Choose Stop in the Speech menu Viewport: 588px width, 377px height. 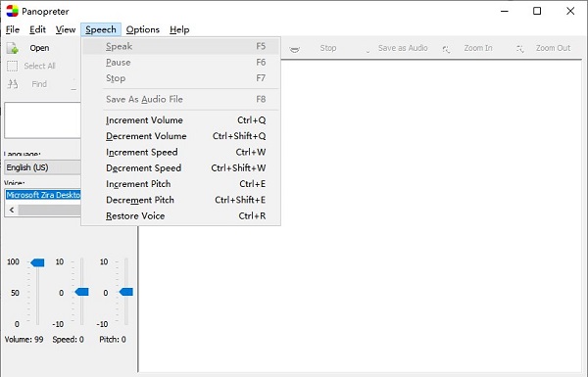180,78
